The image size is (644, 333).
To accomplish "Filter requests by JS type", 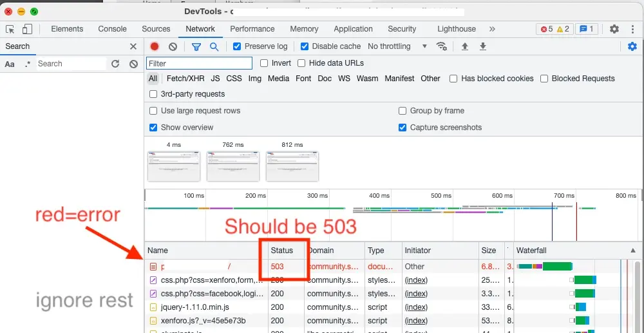I will tap(216, 79).
